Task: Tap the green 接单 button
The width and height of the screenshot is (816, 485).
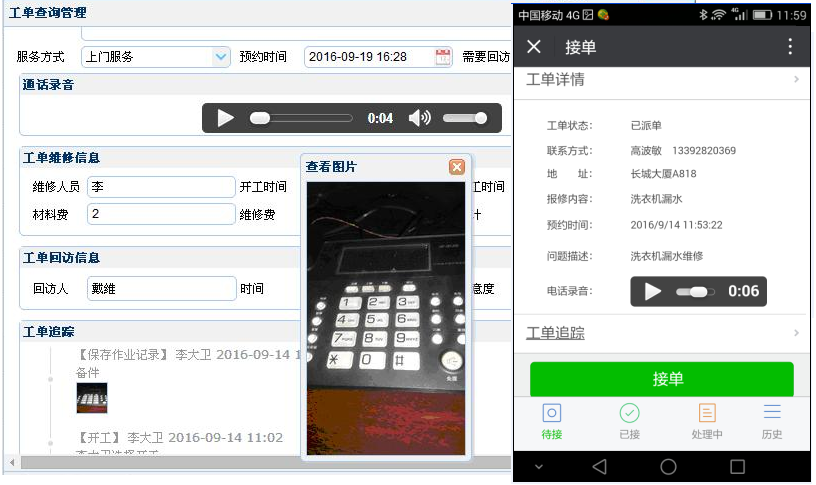Action: click(661, 379)
